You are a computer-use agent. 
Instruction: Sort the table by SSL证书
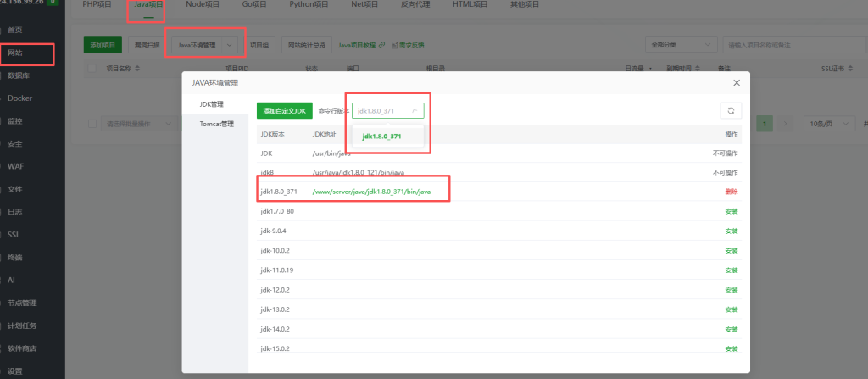(x=849, y=69)
